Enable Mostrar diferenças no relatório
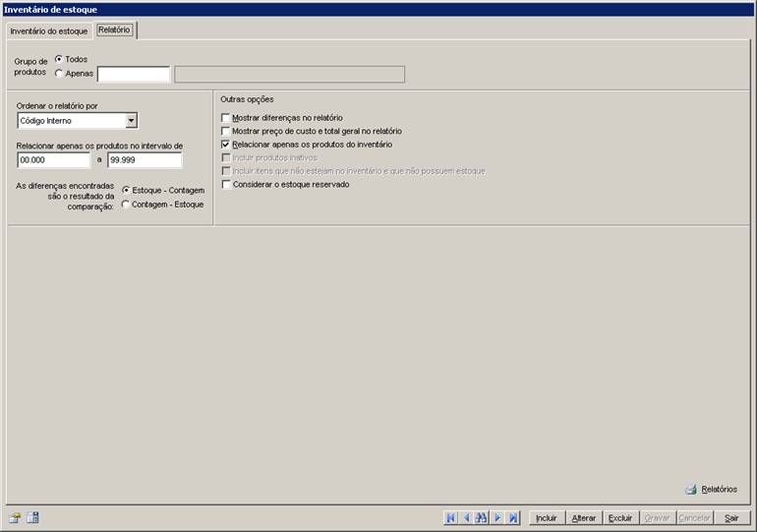The width and height of the screenshot is (757, 532). point(225,118)
